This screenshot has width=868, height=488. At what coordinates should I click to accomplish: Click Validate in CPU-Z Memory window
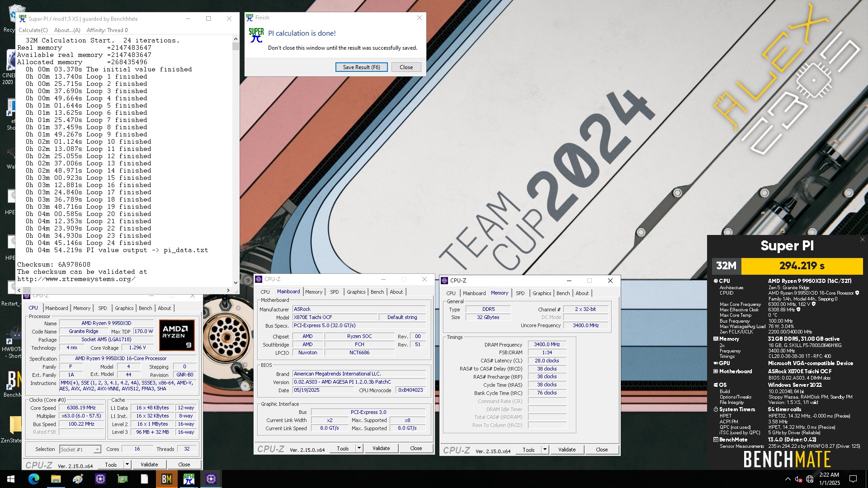click(x=567, y=450)
